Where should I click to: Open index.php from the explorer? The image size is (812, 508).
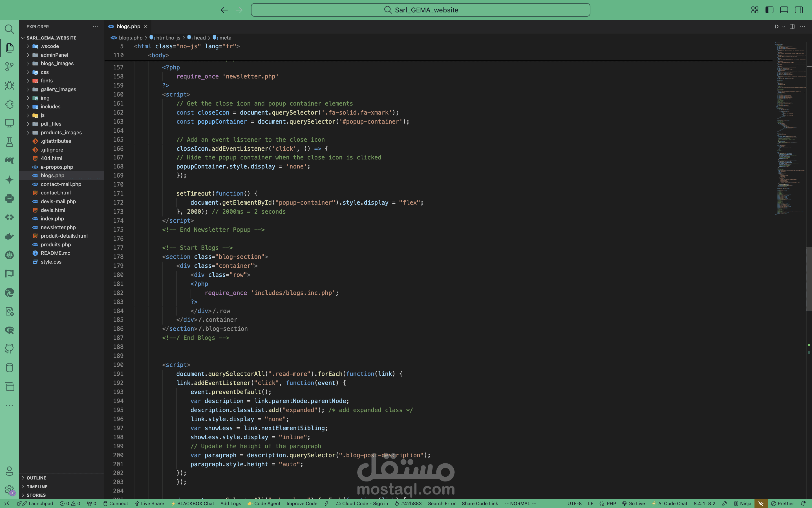[x=61, y=219]
